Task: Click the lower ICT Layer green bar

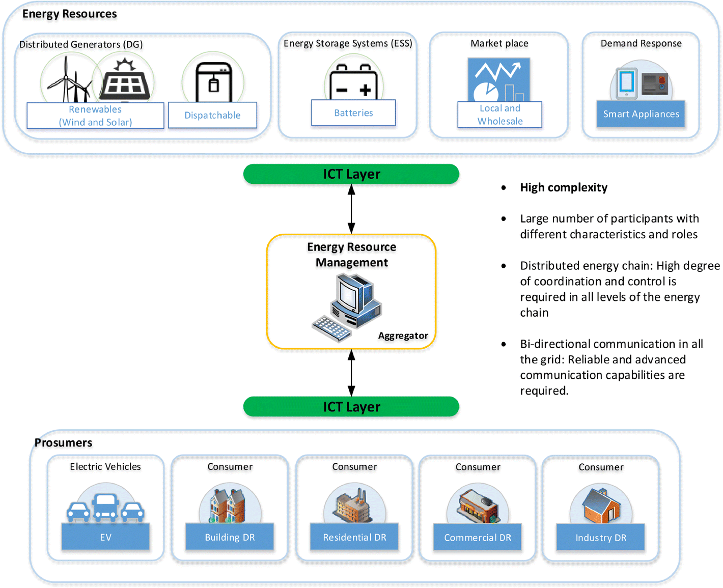Action: tap(351, 407)
